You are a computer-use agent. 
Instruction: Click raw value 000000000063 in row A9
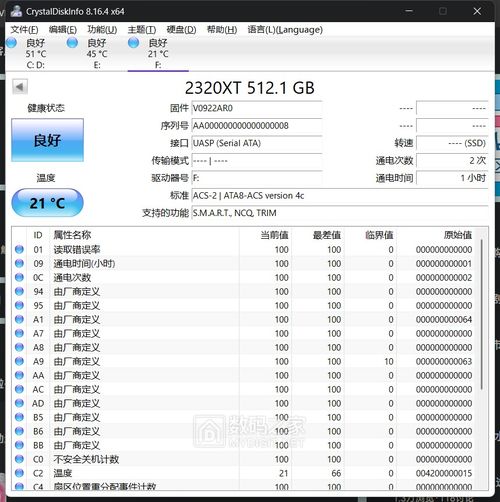click(x=444, y=361)
